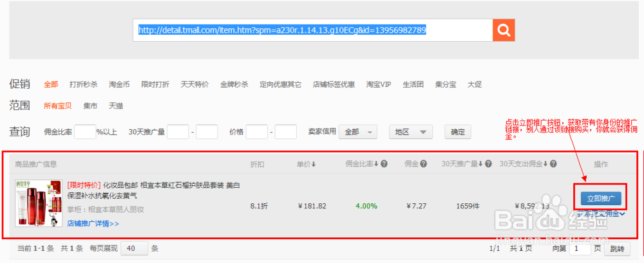Viewport: 644px width, 263px height.
Task: Click the 操作 column header
Action: tap(601, 164)
